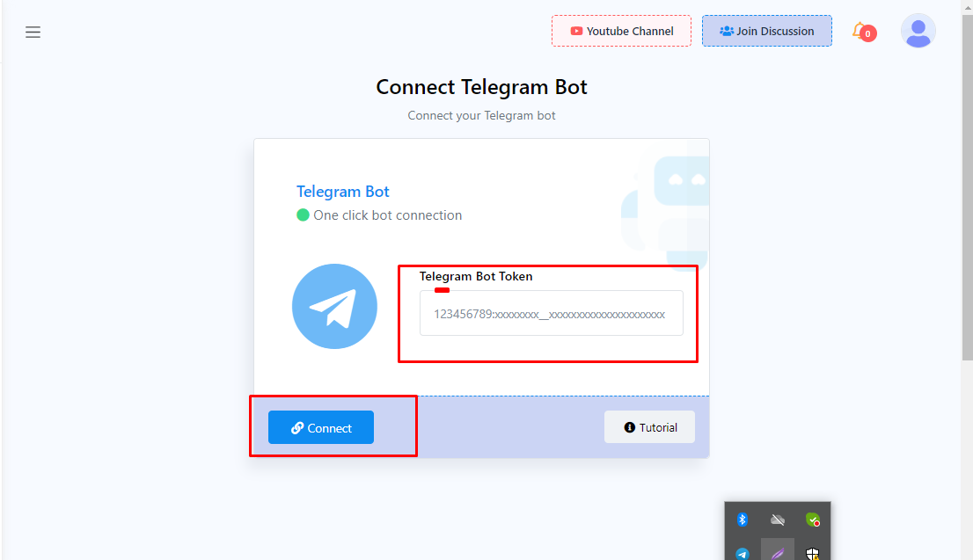Viewport: 973px width, 560px height.
Task: Click the Bluetooth tray icon
Action: pos(743,520)
